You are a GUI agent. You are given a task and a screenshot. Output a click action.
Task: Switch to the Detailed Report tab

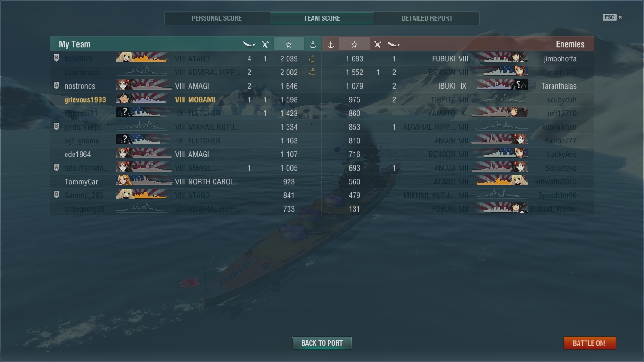click(427, 18)
